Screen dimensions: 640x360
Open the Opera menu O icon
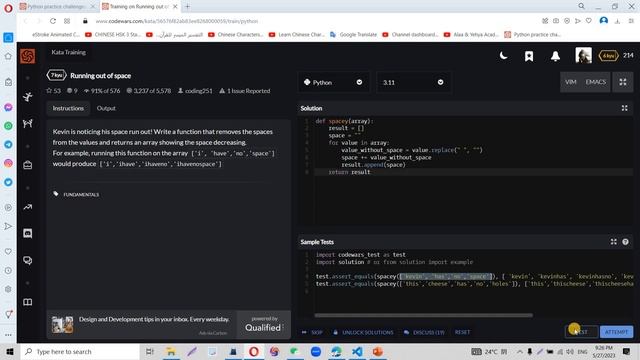(8, 8)
